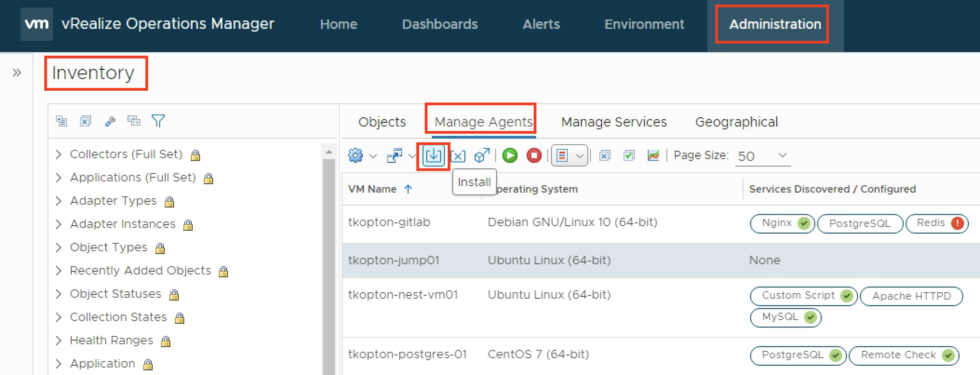Expand the left navigation pane with double chevron

coord(17,73)
